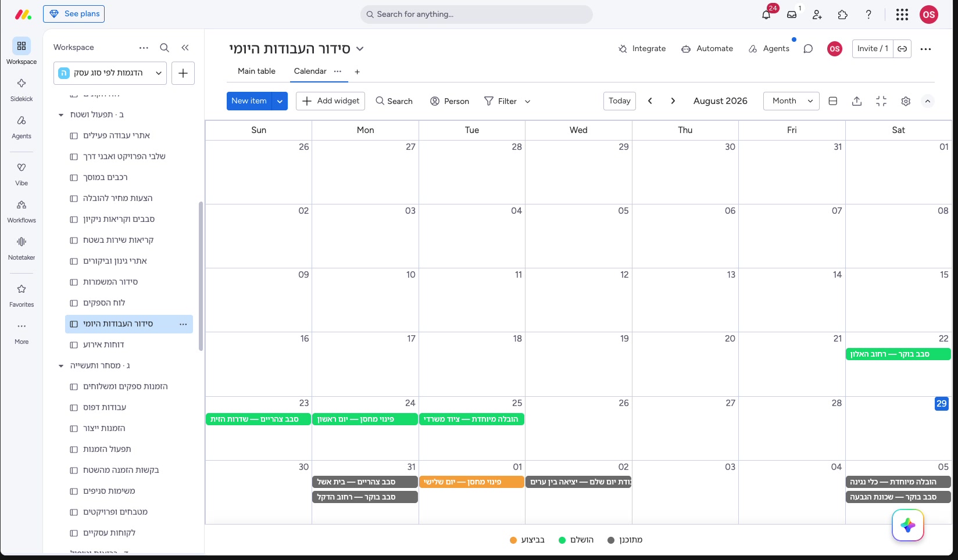Screen dimensions: 958x560
Task: Open Favorites in the left rail
Action: (22, 295)
